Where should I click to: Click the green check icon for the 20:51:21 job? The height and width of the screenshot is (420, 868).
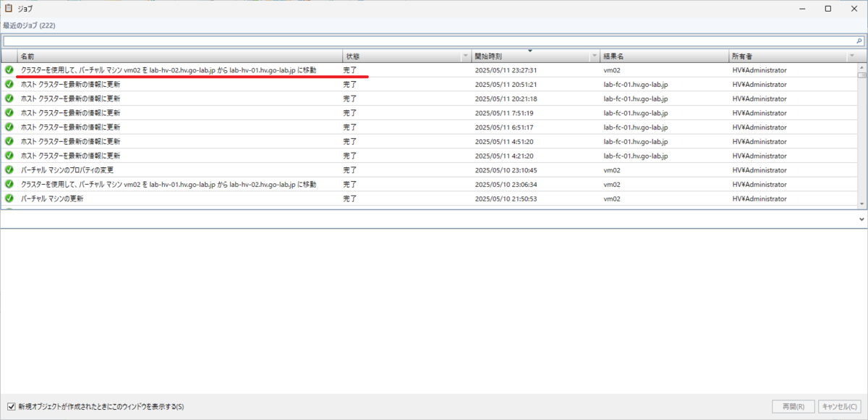coord(9,84)
